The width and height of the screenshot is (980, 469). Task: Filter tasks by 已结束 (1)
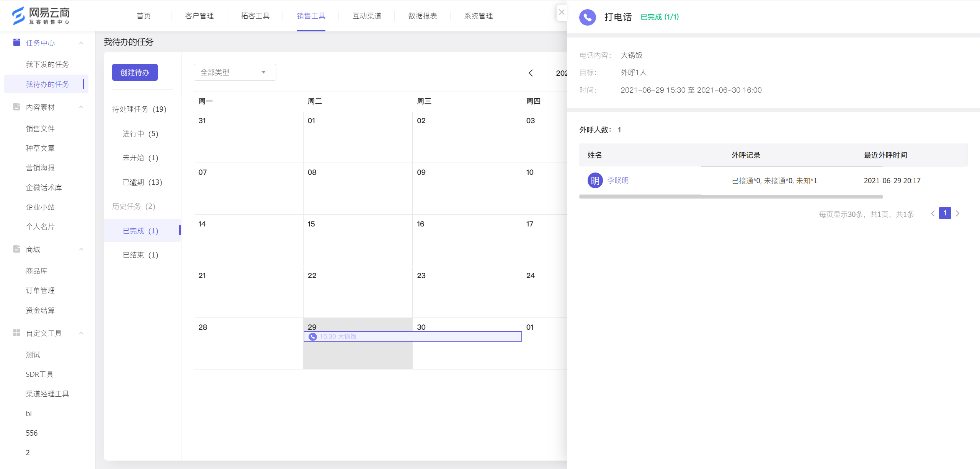tap(140, 255)
